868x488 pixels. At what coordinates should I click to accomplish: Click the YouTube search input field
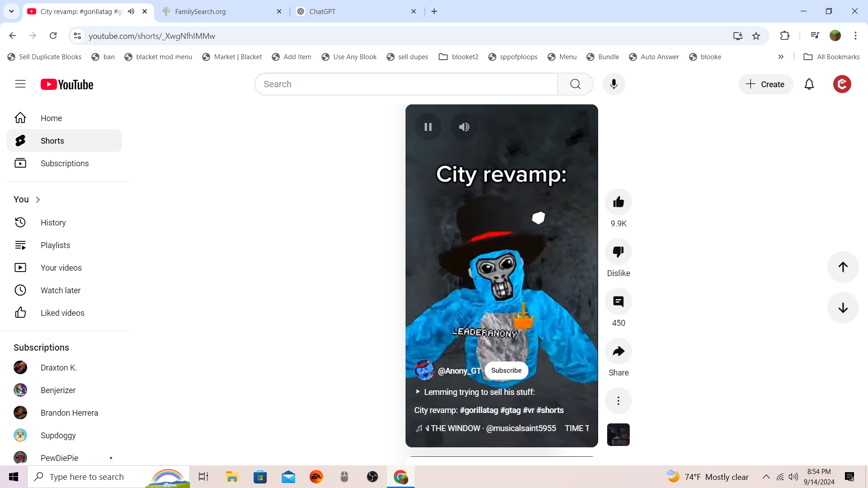pyautogui.click(x=406, y=84)
